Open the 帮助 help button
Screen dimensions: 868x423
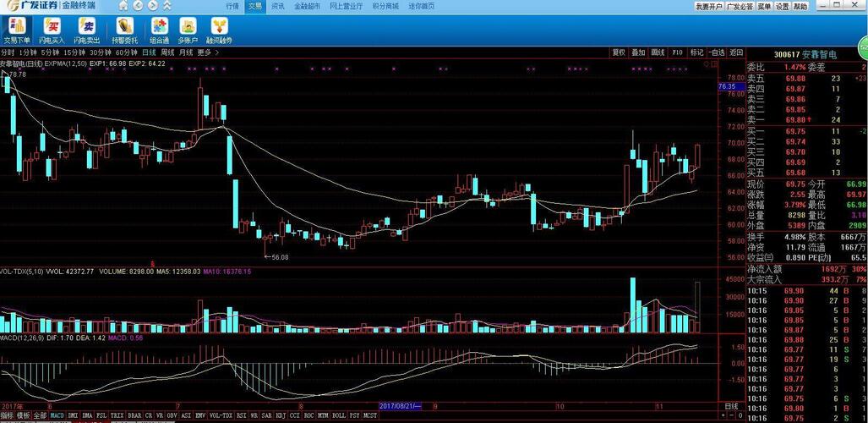(x=800, y=7)
